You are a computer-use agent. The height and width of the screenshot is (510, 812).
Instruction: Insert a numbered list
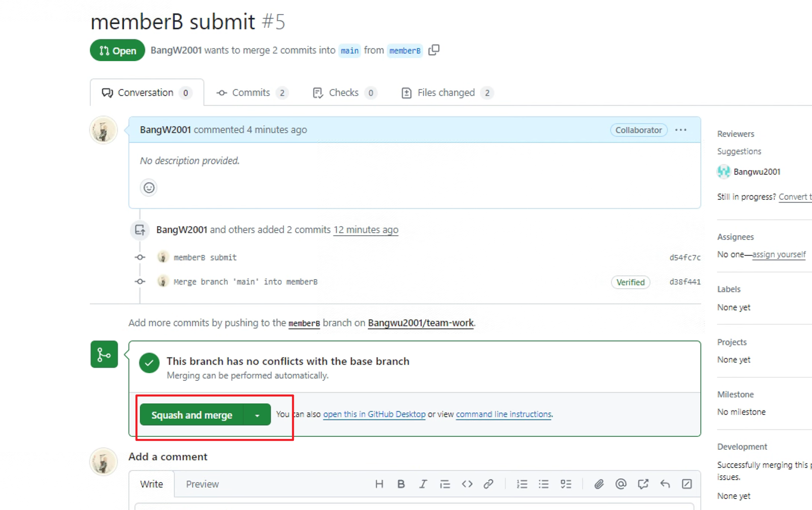pos(522,484)
